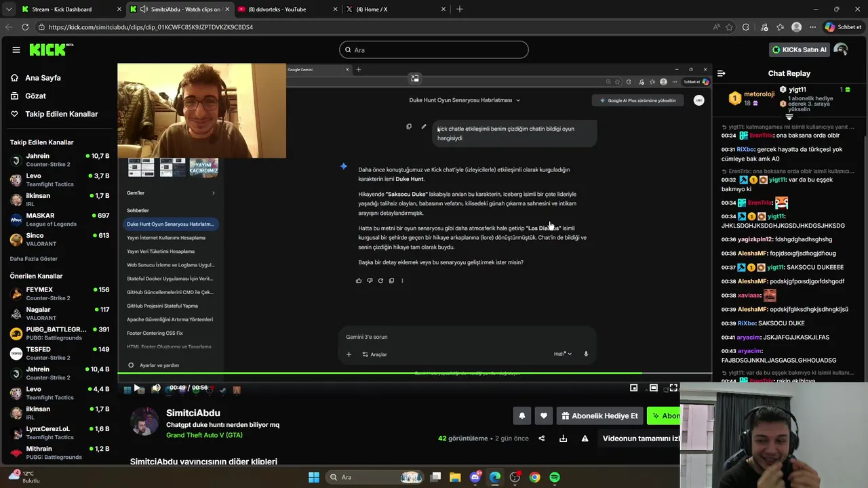Open weather widget showing 12°C
Viewport: 868px width, 488px height.
[23, 477]
